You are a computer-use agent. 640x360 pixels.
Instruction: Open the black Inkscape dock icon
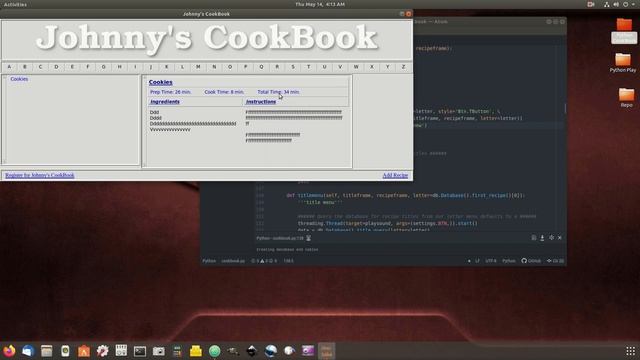252,351
